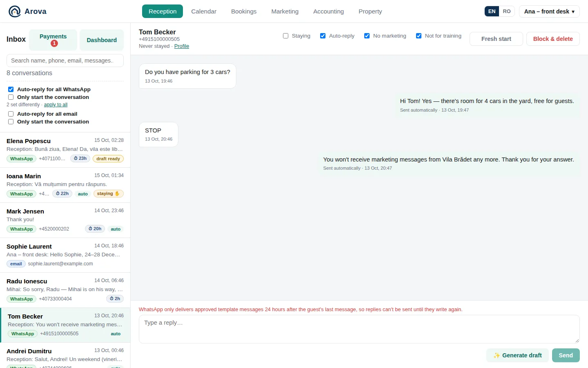588x368 pixels.
Task: Uncheck the No marketing checkbox
Action: [x=367, y=36]
